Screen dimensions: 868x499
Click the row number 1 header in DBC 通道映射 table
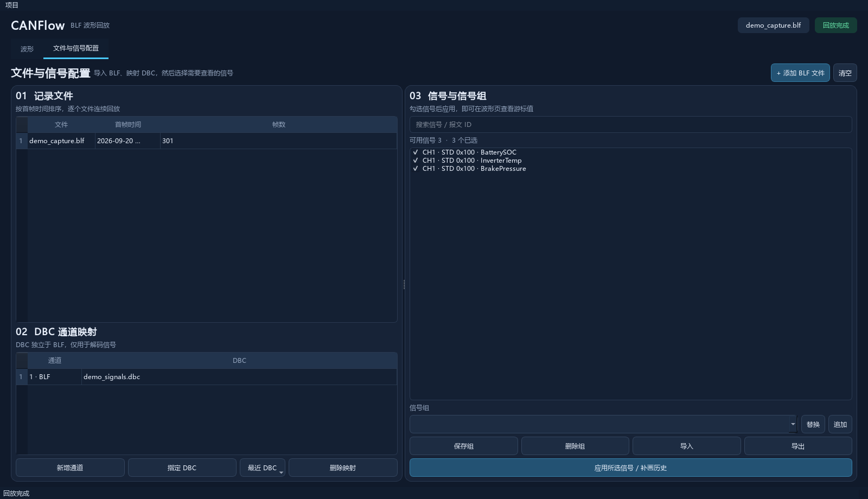(21, 377)
